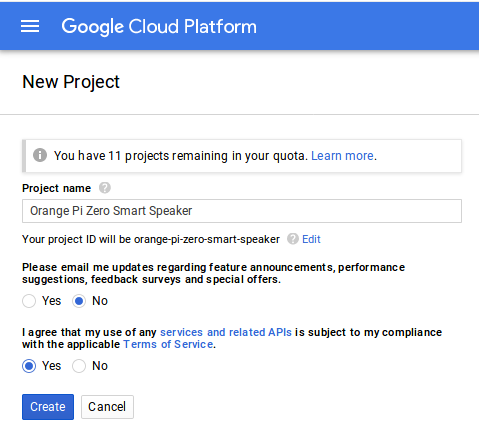Select Yes for email updates
The height and width of the screenshot is (436, 479).
coord(29,301)
